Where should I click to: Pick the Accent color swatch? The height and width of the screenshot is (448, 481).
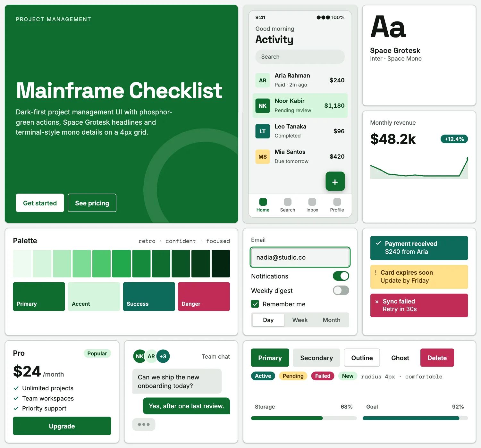tap(94, 296)
